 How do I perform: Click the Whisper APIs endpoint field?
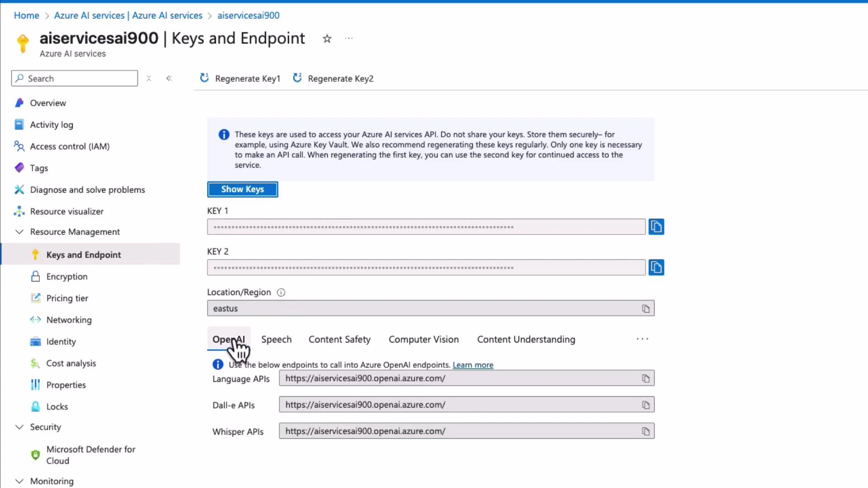(x=467, y=431)
